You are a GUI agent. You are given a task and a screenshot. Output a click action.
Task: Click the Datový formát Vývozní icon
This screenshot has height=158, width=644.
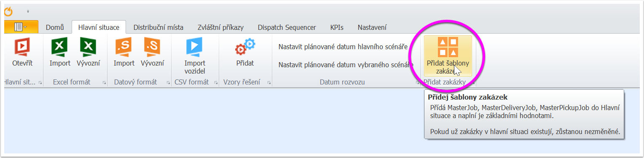pos(152,47)
